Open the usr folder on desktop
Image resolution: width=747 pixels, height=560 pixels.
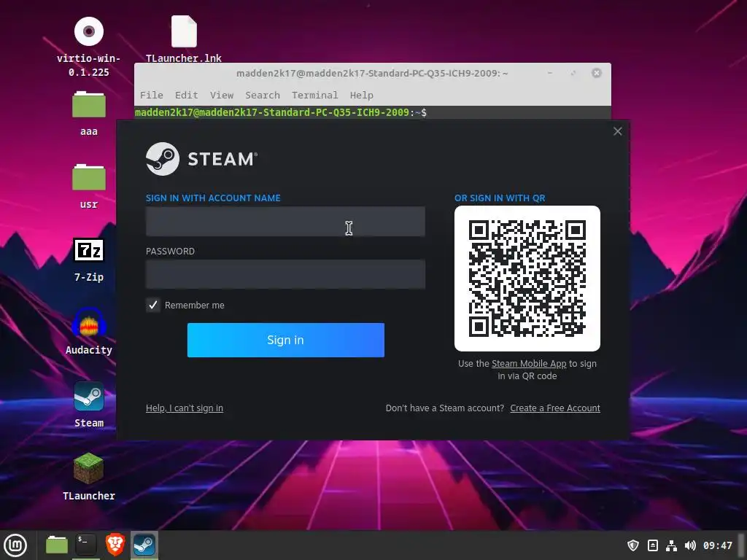[x=88, y=177]
